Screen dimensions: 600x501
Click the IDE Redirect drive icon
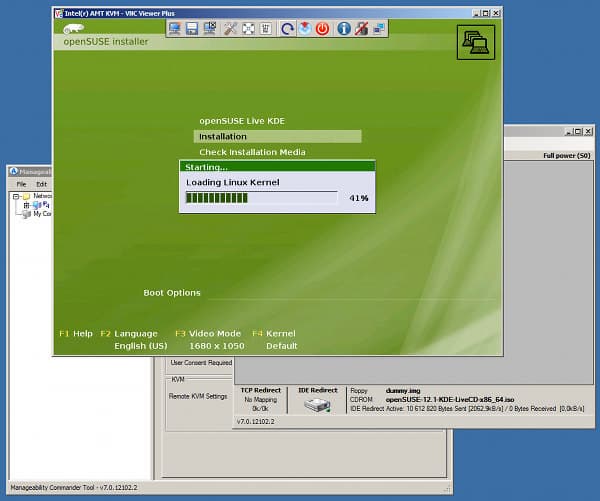(x=317, y=405)
